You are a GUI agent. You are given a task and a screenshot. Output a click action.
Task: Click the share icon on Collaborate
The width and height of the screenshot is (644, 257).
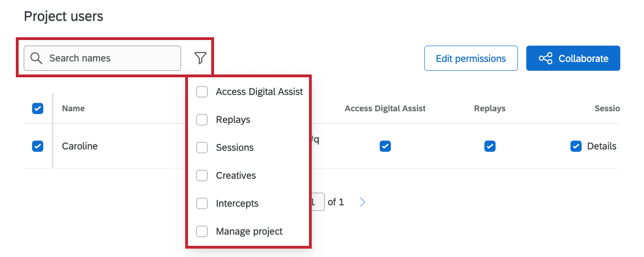pos(545,58)
